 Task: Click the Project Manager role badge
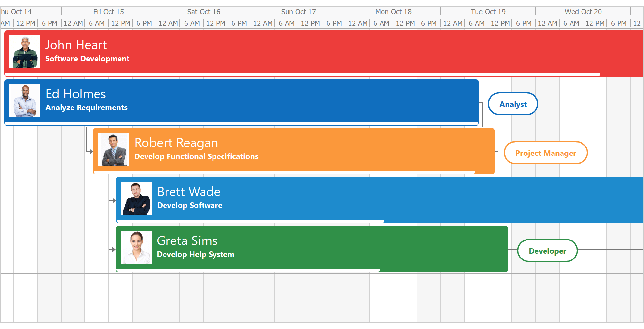point(545,153)
